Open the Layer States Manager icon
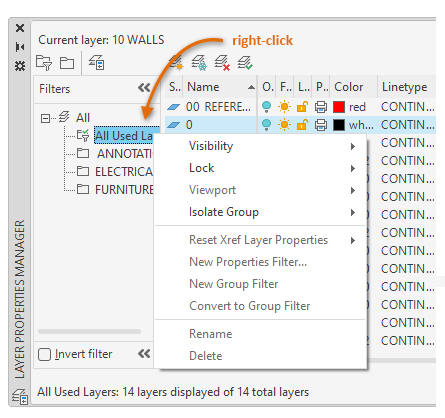The width and height of the screenshot is (445, 418). 97,63
